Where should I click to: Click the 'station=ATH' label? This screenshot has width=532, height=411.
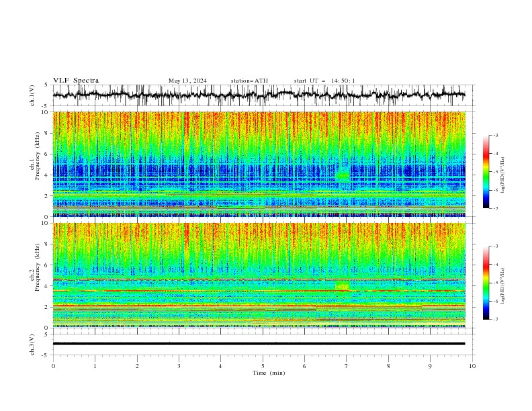pos(249,81)
